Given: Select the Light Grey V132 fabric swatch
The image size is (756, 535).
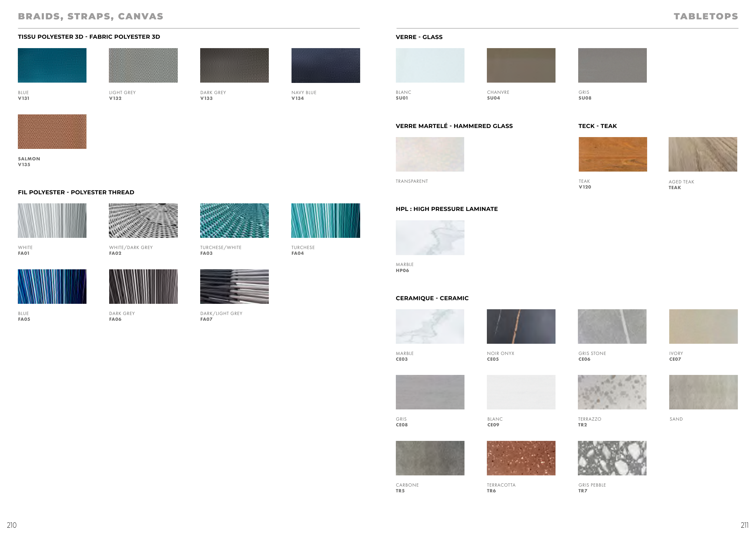Looking at the screenshot, I should pyautogui.click(x=143, y=65).
